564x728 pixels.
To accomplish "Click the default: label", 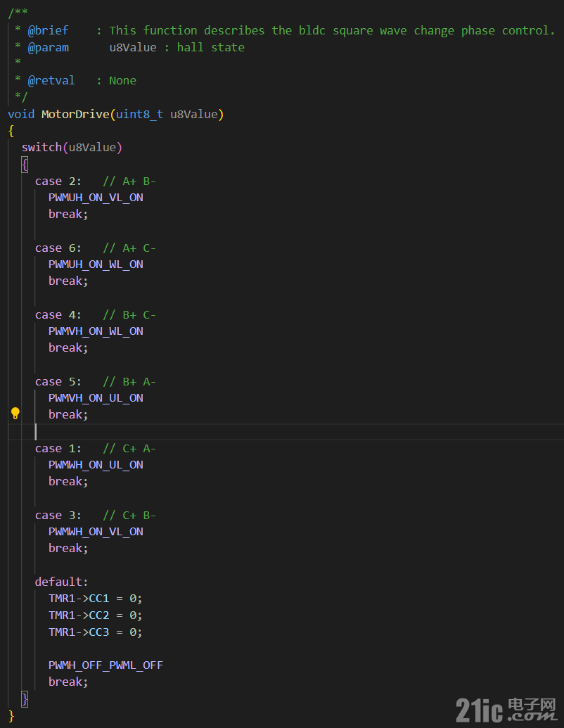I will 61,582.
